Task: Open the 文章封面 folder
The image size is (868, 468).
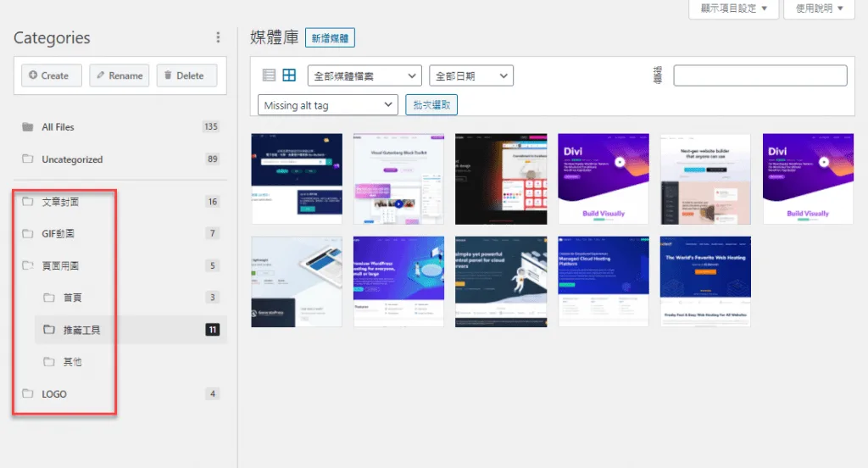Action: (x=120, y=202)
